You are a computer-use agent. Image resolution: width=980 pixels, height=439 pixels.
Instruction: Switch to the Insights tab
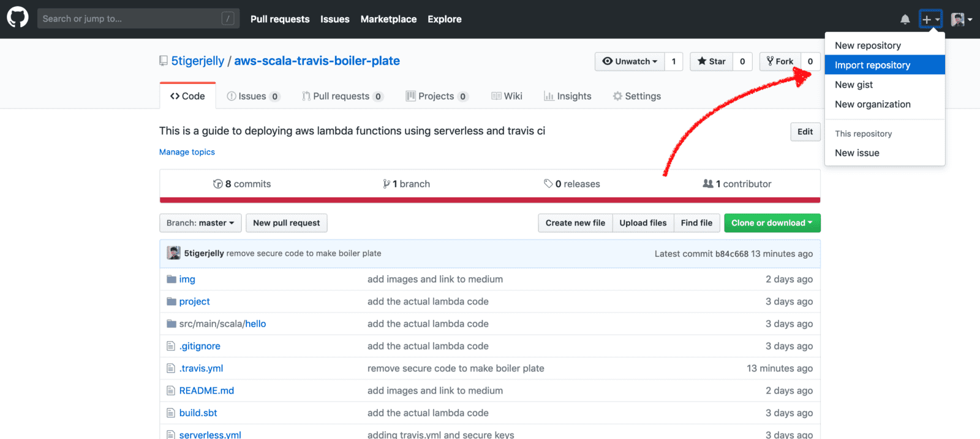567,96
